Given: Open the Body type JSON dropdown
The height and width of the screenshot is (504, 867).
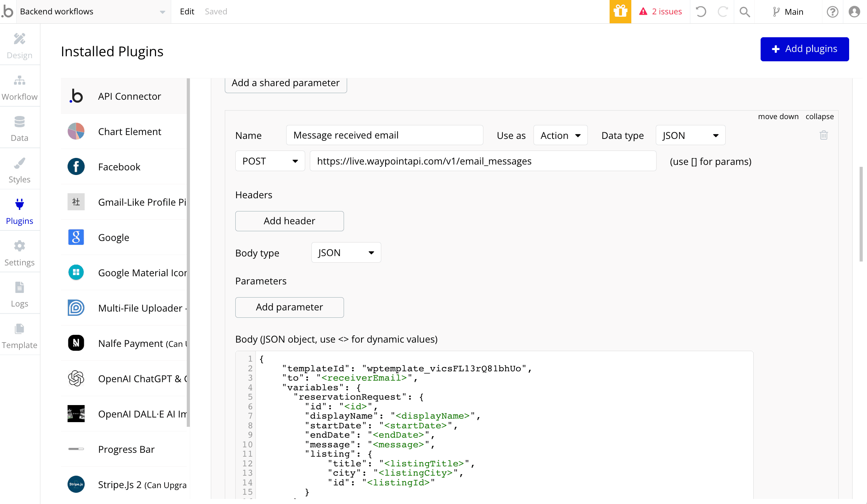Looking at the screenshot, I should pos(346,253).
